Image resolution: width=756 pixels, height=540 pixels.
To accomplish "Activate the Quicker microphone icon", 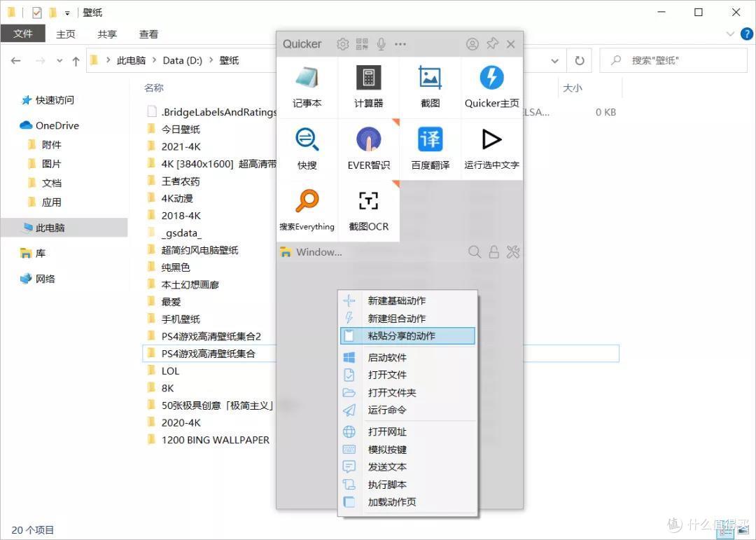I will pyautogui.click(x=381, y=44).
